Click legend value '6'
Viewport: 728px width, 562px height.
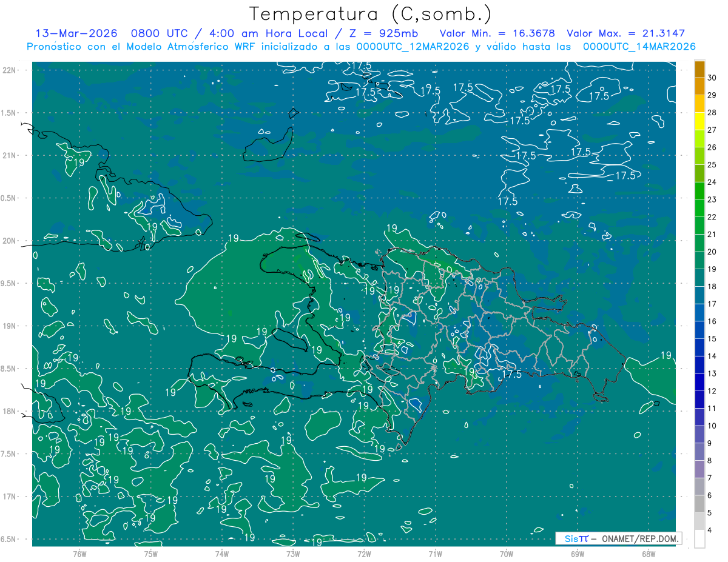tap(710, 496)
